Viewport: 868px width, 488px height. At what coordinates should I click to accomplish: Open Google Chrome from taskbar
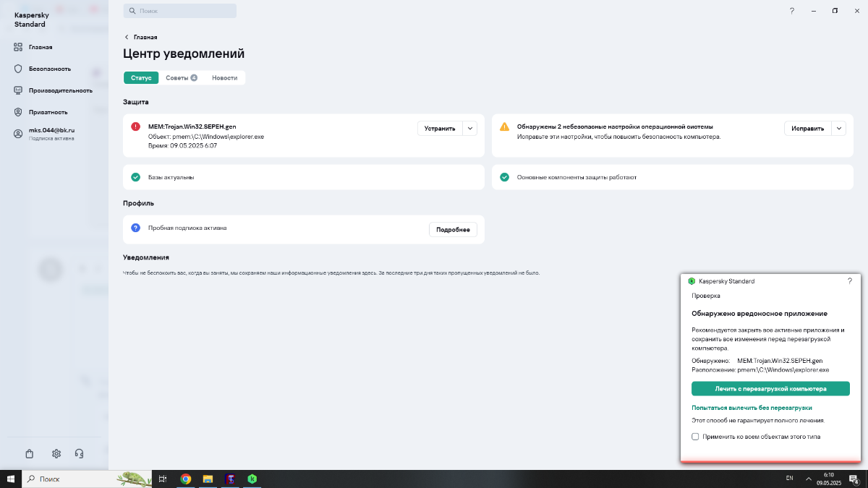pyautogui.click(x=186, y=479)
